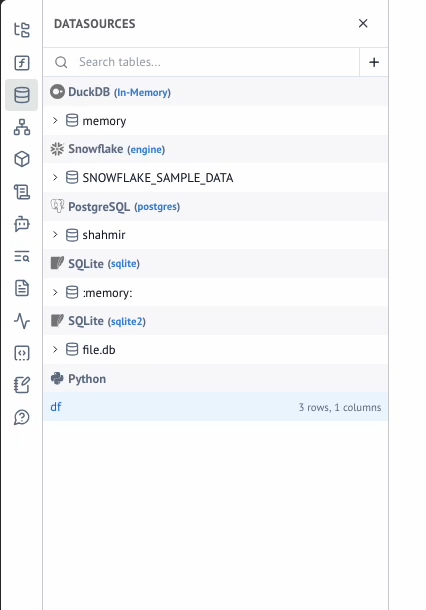This screenshot has width=426, height=610.
Task: Open the snippets code-bracket icon
Action: (x=22, y=353)
